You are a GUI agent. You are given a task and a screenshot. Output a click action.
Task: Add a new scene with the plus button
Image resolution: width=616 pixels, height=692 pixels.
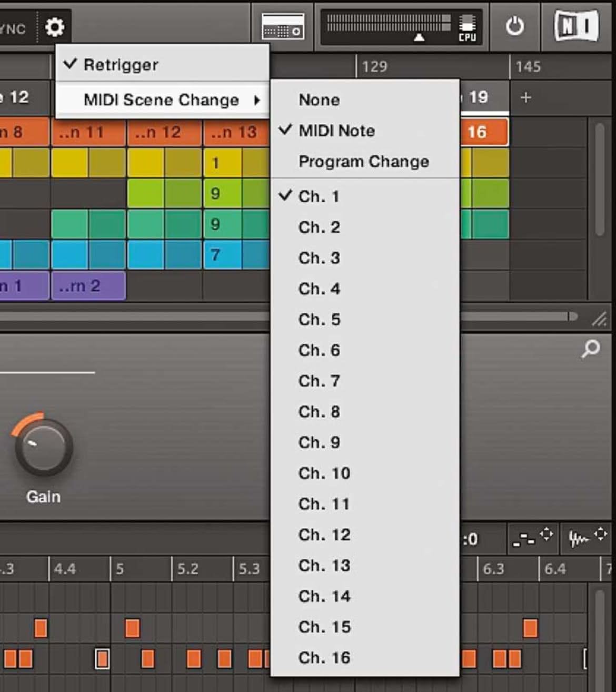point(525,97)
